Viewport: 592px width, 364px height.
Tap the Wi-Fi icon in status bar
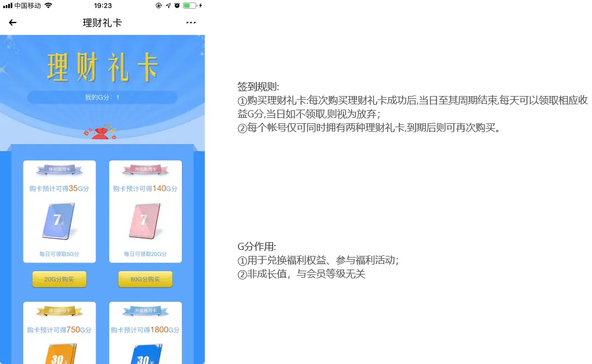48,5
